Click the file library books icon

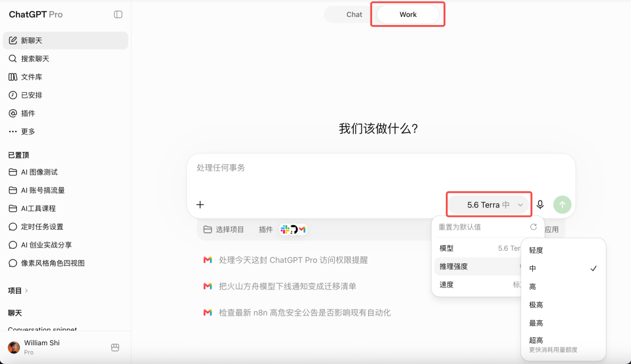coord(13,77)
